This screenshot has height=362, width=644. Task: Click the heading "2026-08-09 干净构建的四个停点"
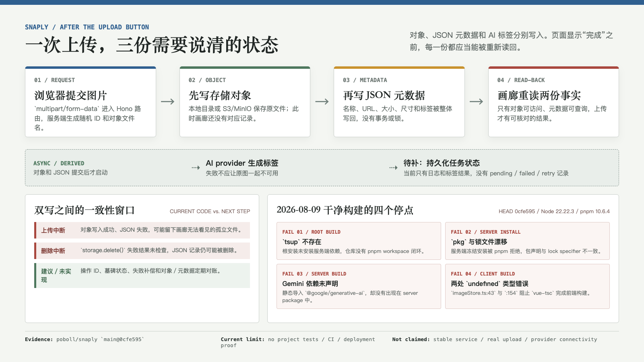coord(345,210)
